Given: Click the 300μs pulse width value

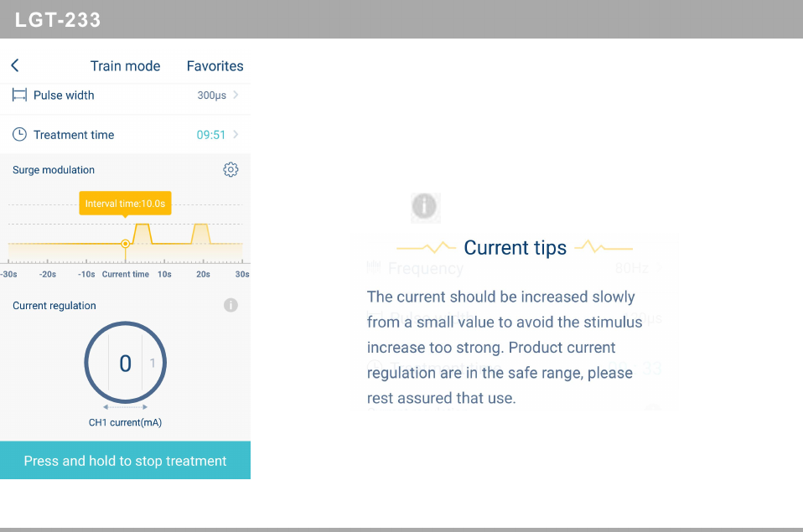Looking at the screenshot, I should tap(211, 96).
